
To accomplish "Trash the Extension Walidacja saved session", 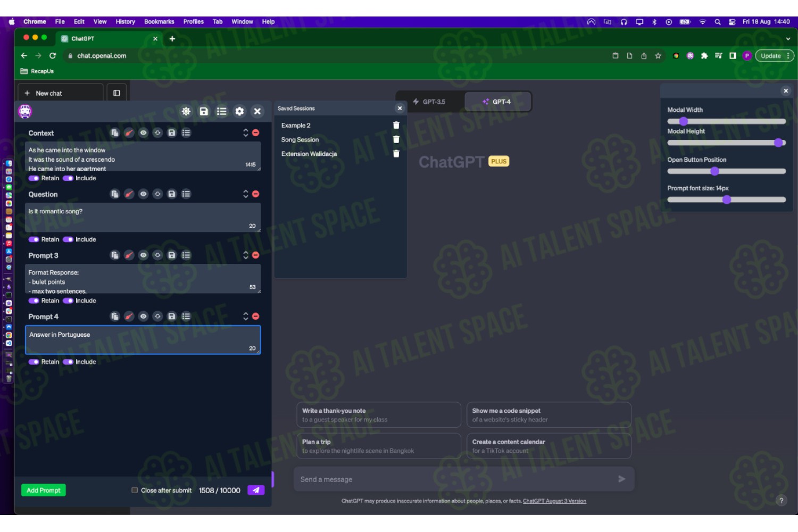I will 396,154.
